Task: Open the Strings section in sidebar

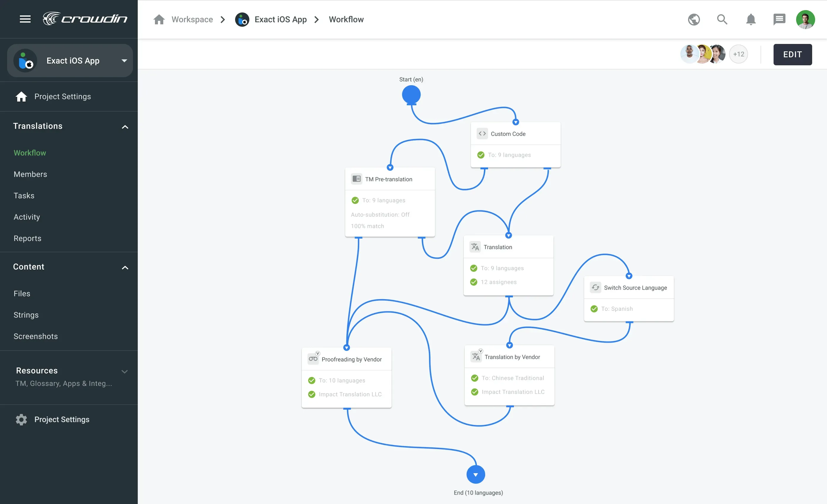Action: pos(26,315)
